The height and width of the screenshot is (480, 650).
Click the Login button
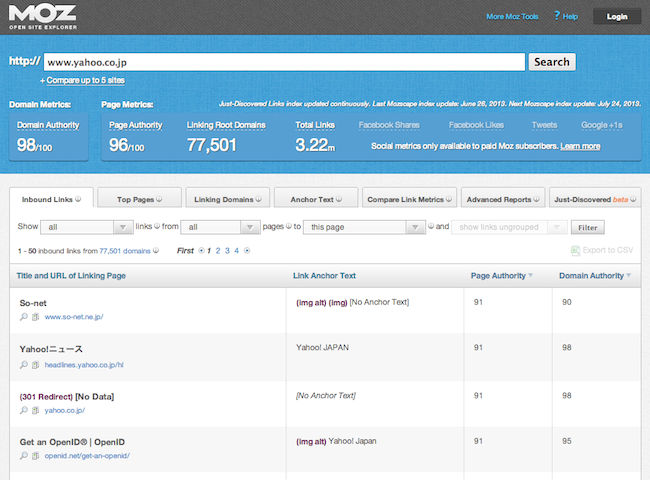pos(617,17)
